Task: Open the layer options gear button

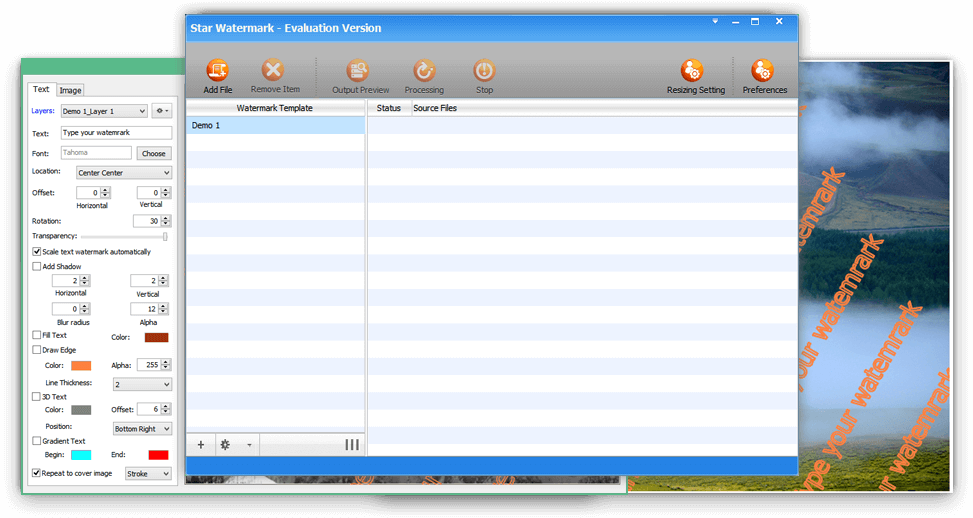Action: (x=161, y=111)
